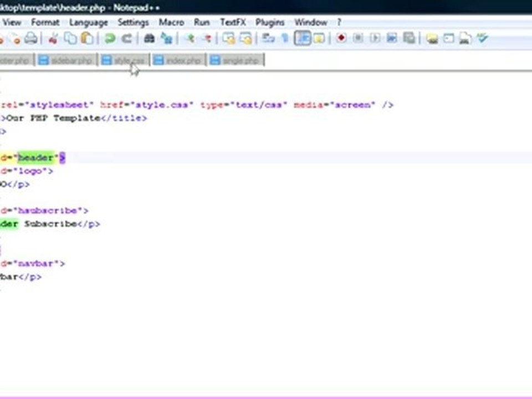
Task: Click the "logo" id line
Action: tap(27, 171)
